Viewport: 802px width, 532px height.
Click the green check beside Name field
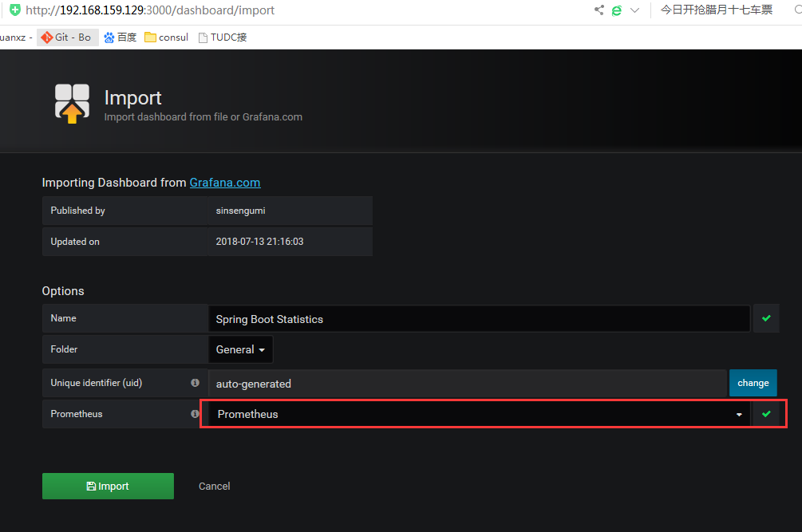(766, 318)
